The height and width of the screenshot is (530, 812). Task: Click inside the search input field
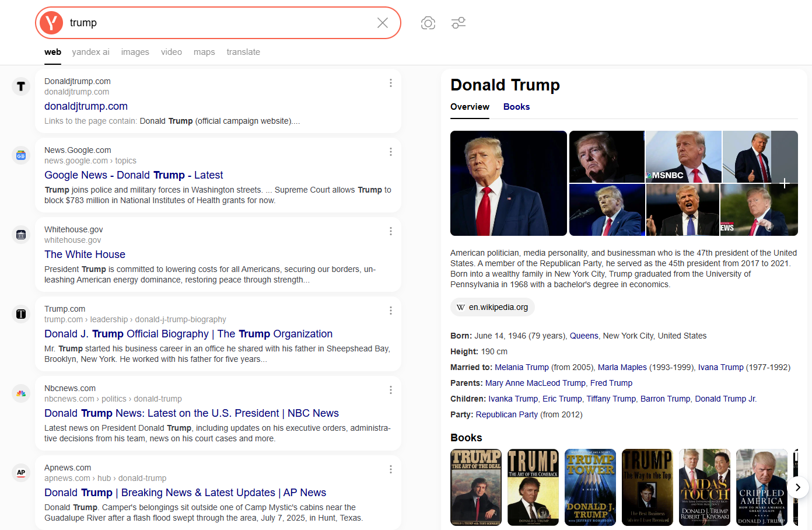pyautogui.click(x=219, y=23)
